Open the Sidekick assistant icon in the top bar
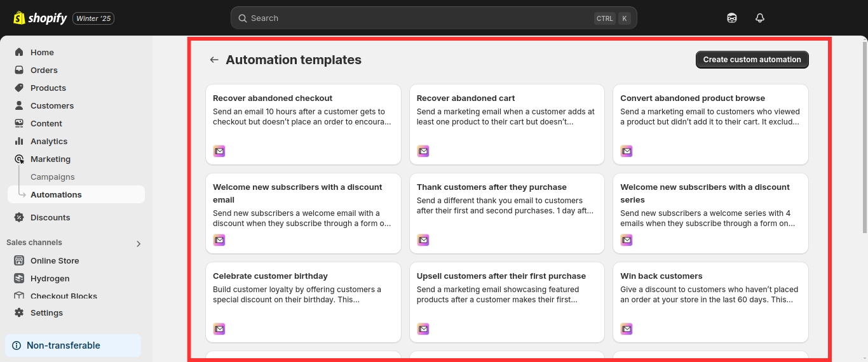868x362 pixels. point(732,18)
